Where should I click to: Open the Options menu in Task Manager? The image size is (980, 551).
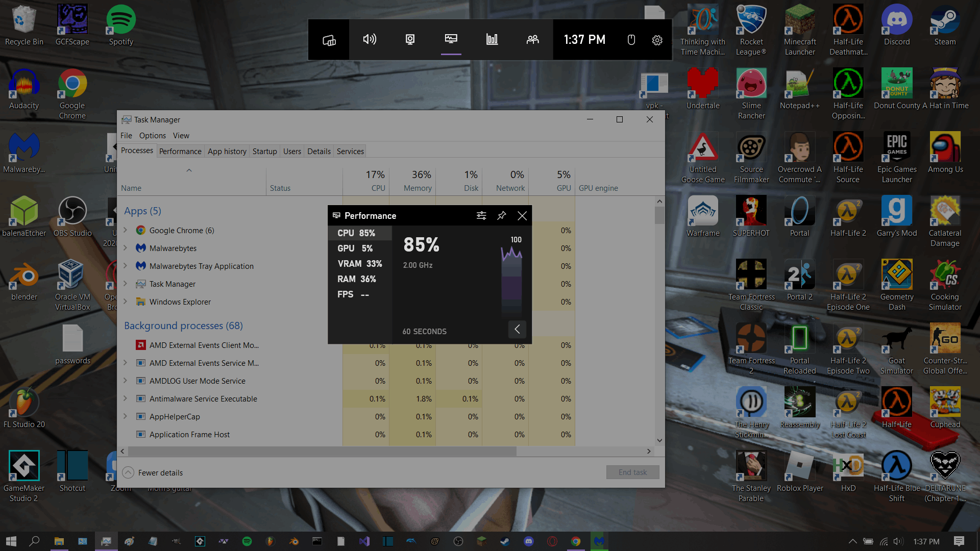tap(152, 136)
